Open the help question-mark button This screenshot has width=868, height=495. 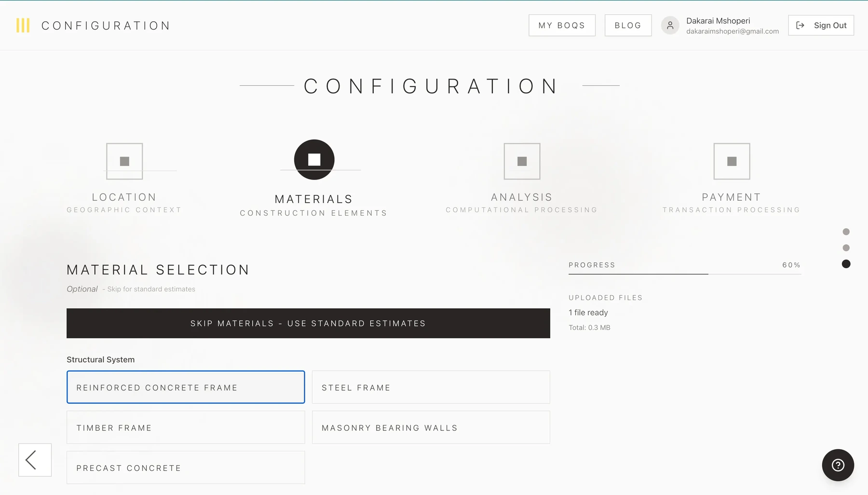coord(838,465)
